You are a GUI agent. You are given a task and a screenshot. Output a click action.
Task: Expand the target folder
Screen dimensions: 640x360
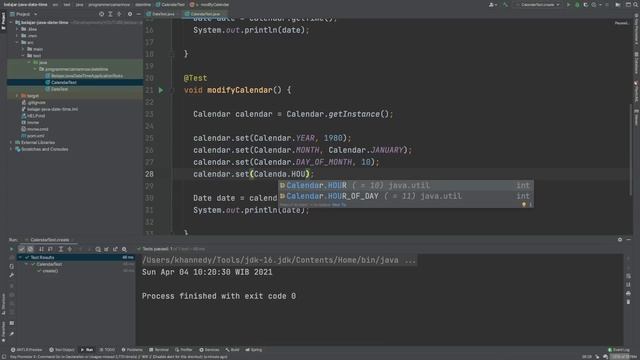tap(17, 96)
